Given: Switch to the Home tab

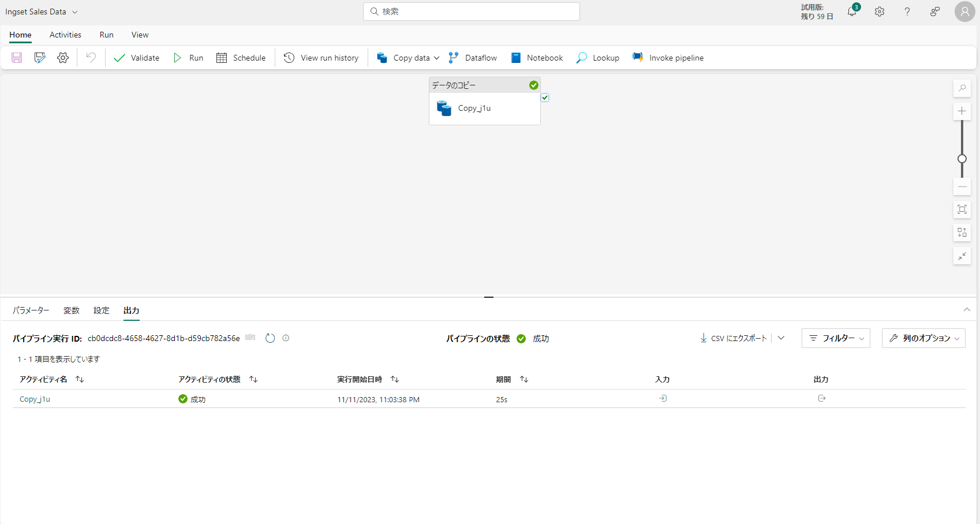Looking at the screenshot, I should point(20,35).
